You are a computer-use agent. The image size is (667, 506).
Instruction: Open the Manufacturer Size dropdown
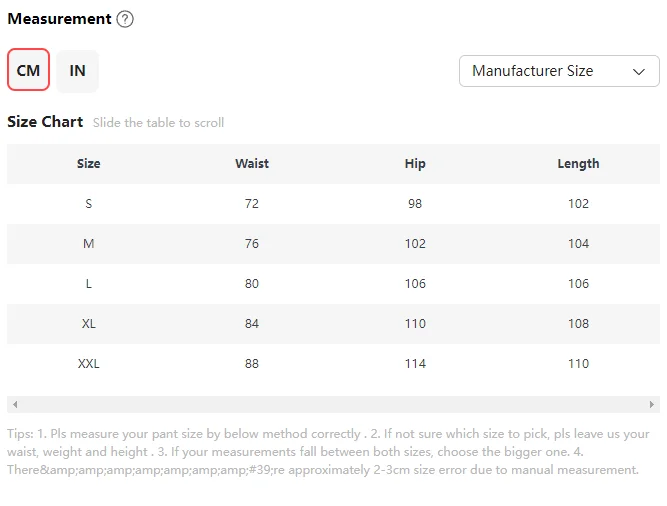(x=559, y=71)
